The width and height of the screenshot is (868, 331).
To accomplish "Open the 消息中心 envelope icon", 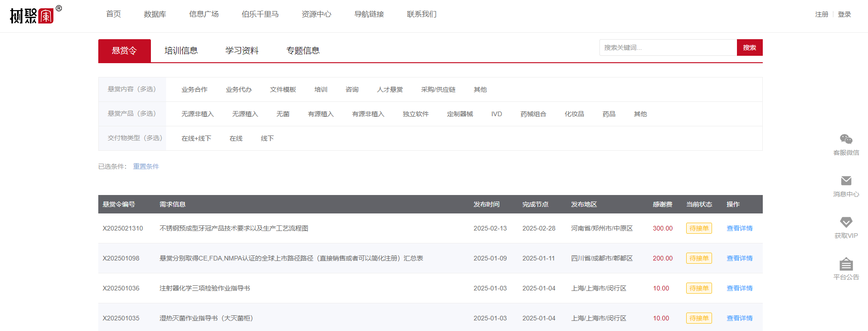I will pyautogui.click(x=846, y=181).
